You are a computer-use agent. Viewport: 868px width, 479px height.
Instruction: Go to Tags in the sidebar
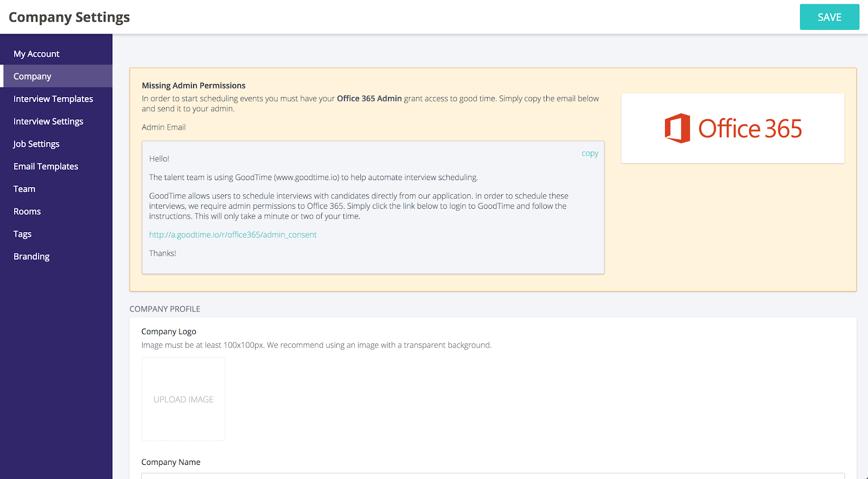[x=22, y=234]
